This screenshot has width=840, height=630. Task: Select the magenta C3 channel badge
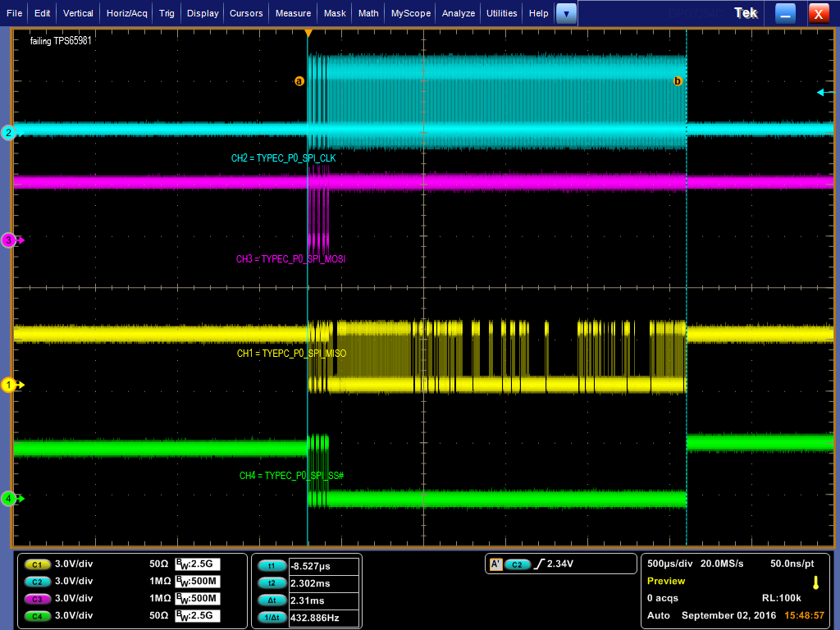click(36, 599)
